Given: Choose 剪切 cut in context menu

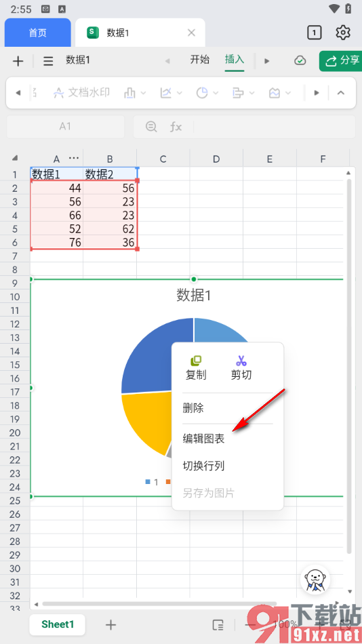Looking at the screenshot, I should tap(241, 367).
